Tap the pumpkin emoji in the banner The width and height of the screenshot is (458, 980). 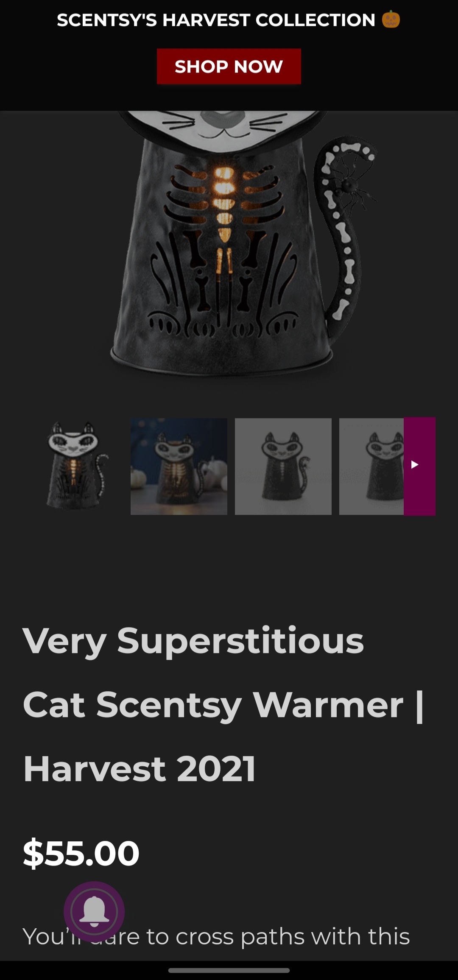click(391, 20)
